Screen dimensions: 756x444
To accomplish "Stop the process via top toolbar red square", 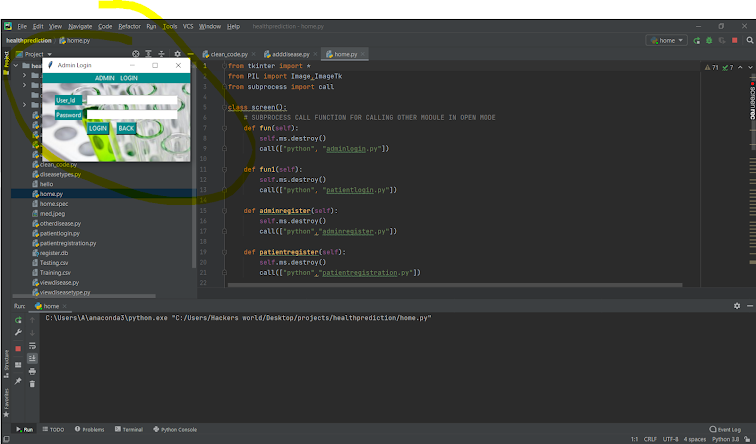I will pos(735,40).
